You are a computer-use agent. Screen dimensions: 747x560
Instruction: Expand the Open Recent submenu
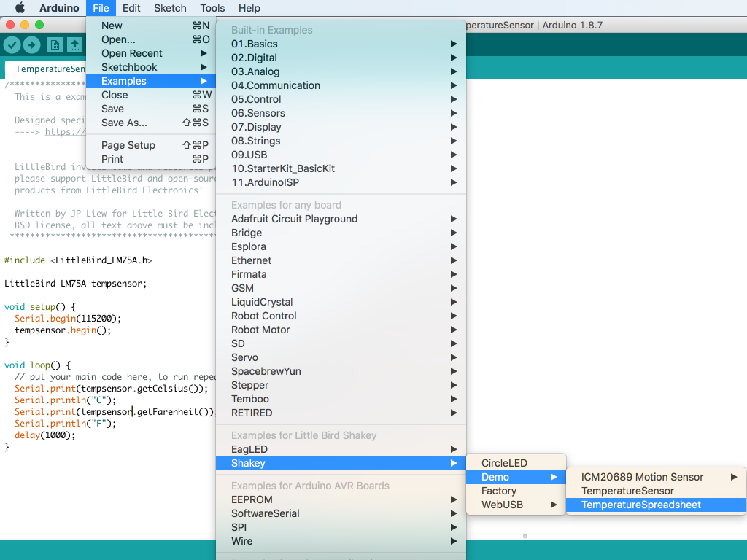151,53
